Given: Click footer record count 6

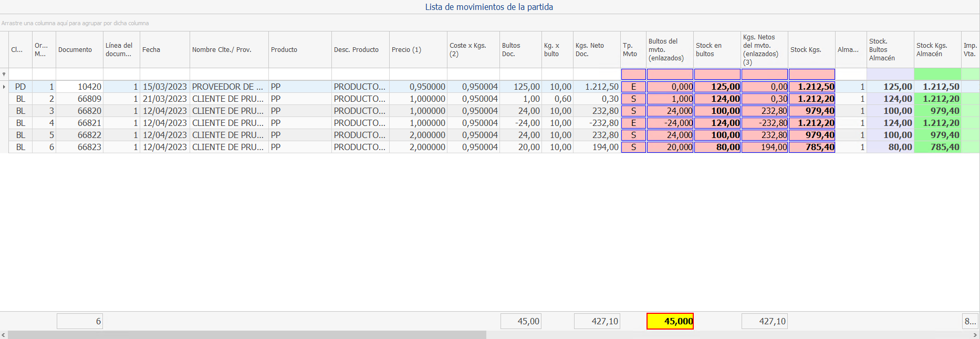Looking at the screenshot, I should 80,321.
